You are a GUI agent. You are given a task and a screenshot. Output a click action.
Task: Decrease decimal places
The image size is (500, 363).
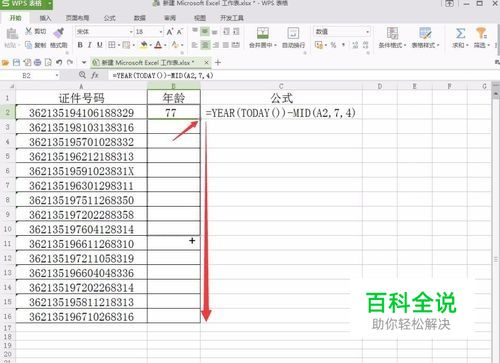coord(366,45)
